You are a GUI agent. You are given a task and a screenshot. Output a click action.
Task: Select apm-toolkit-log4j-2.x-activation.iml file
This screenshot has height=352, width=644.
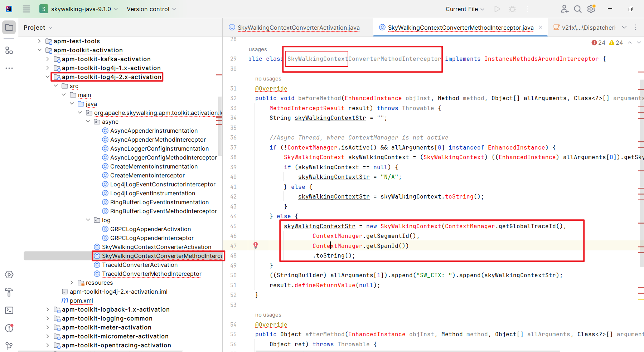click(x=118, y=292)
